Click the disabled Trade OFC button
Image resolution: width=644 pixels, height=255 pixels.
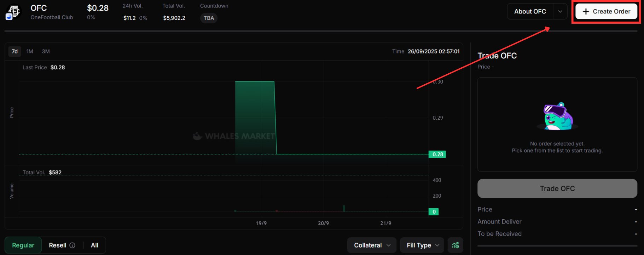click(x=557, y=188)
